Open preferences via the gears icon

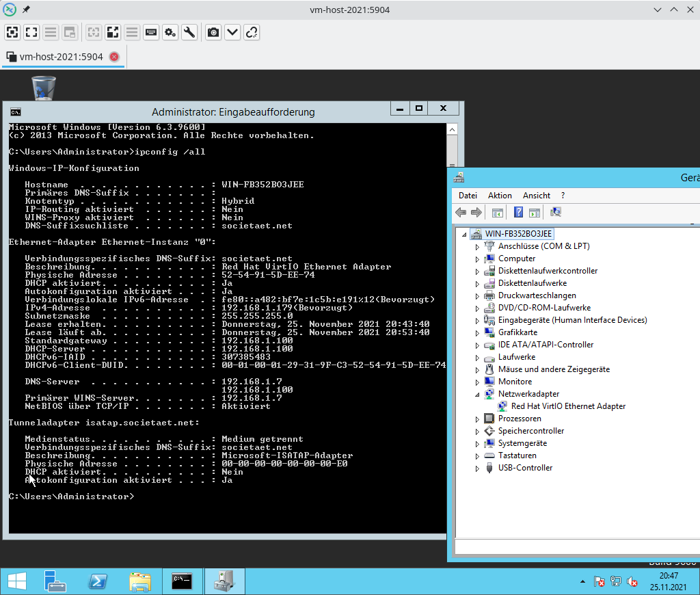tap(170, 32)
